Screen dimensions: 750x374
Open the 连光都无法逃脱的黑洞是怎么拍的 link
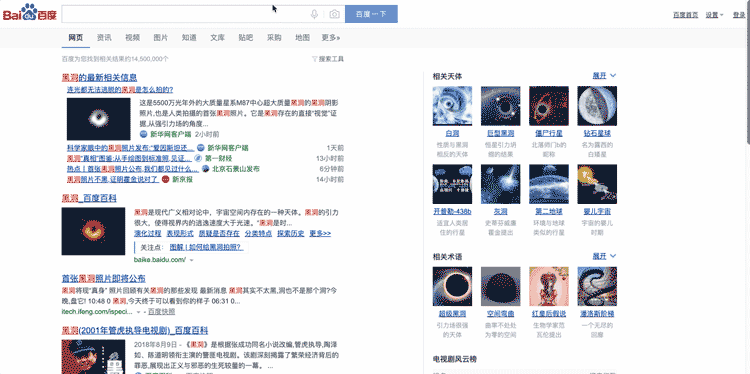point(120,89)
